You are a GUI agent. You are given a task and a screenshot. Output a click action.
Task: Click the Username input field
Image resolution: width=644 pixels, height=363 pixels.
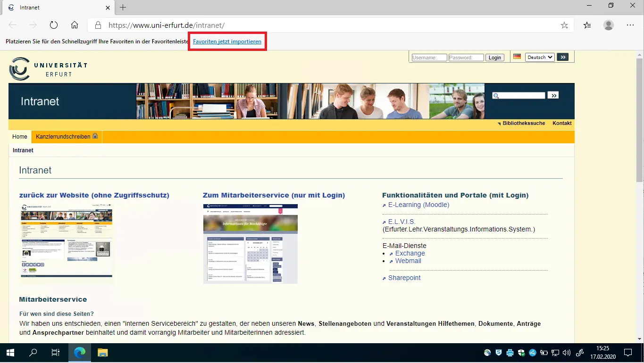(x=429, y=58)
